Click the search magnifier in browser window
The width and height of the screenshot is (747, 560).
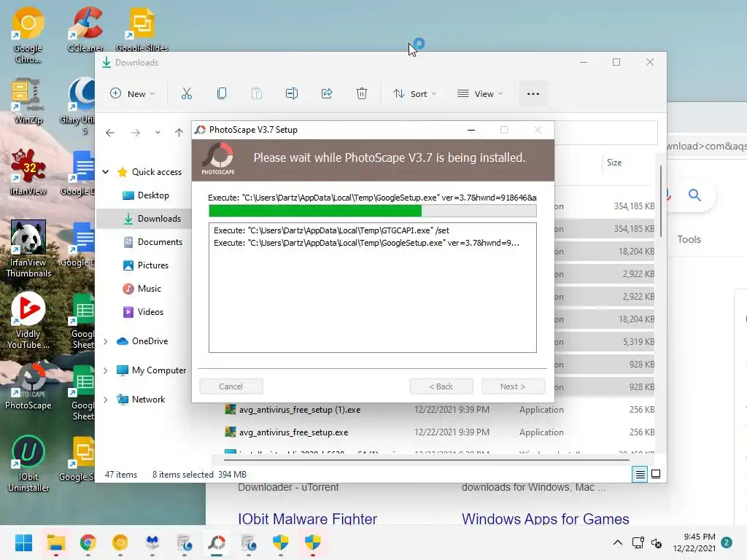[694, 195]
